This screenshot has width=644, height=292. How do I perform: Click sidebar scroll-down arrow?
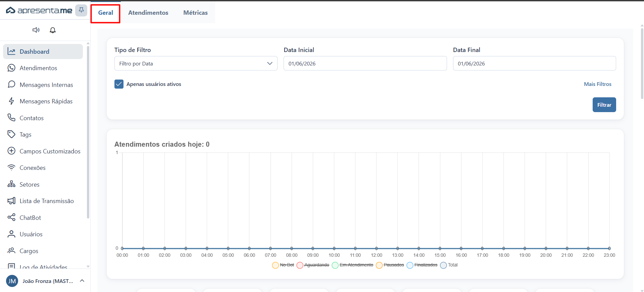pos(88,266)
